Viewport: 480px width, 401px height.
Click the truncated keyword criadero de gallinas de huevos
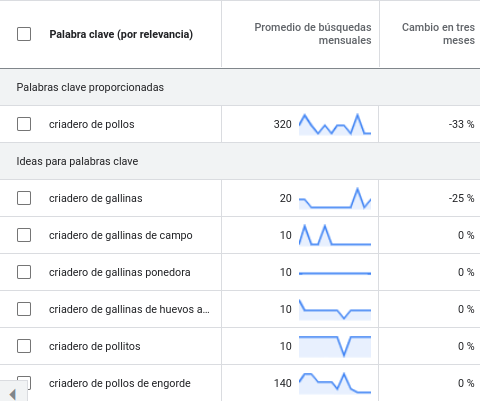129,309
